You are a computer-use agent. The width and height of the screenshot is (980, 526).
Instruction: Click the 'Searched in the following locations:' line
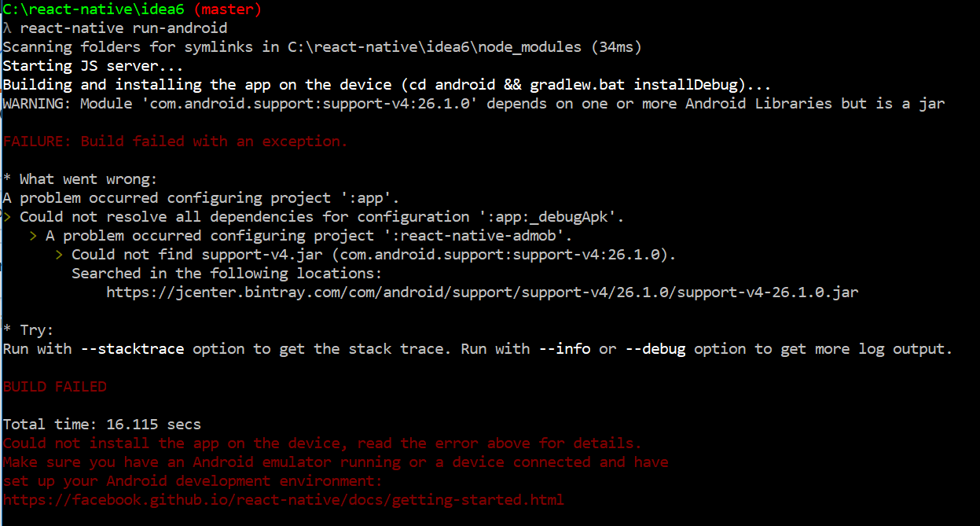tap(226, 274)
